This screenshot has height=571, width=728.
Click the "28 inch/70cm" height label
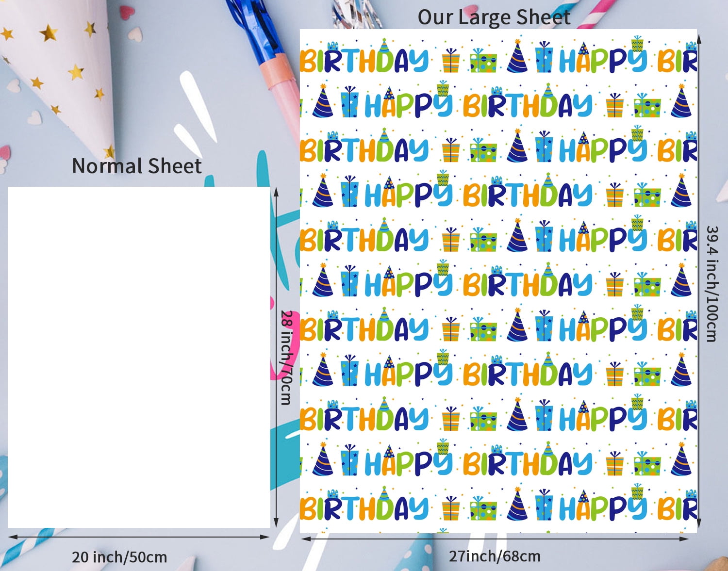(287, 358)
